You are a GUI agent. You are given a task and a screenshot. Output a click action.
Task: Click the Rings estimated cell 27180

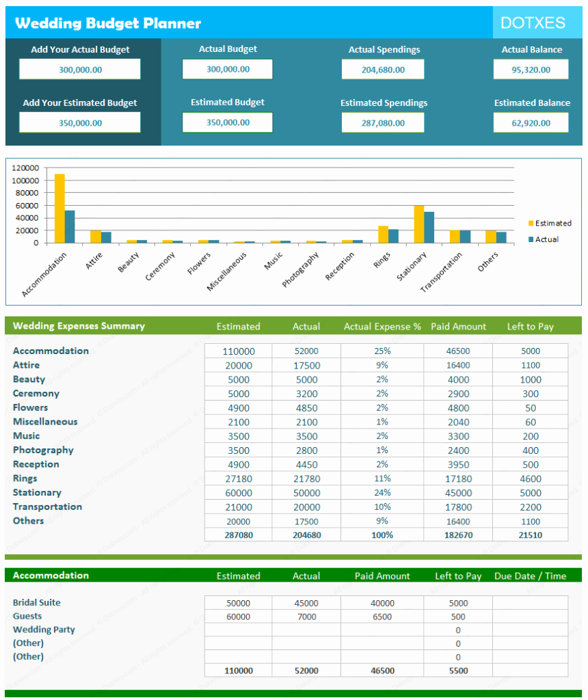point(239,479)
